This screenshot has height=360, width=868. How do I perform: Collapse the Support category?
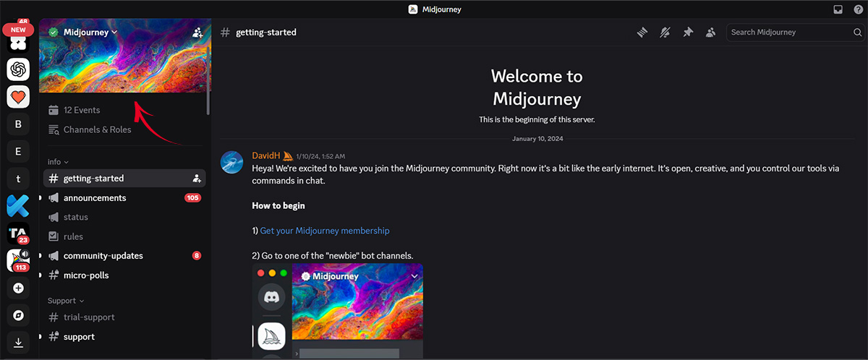tap(66, 301)
